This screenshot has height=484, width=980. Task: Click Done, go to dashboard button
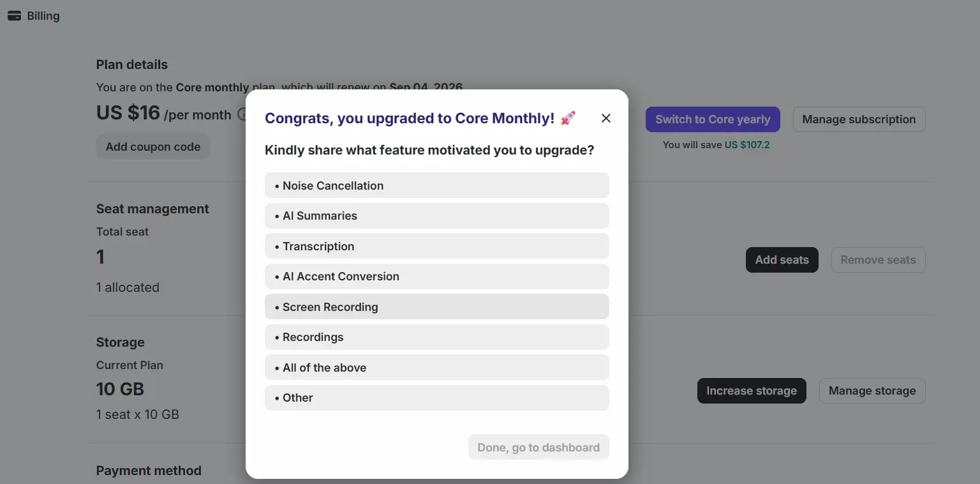click(538, 447)
